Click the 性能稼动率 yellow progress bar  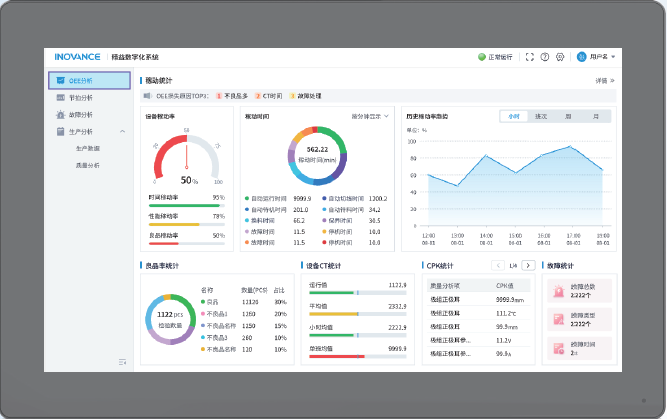pos(186,224)
